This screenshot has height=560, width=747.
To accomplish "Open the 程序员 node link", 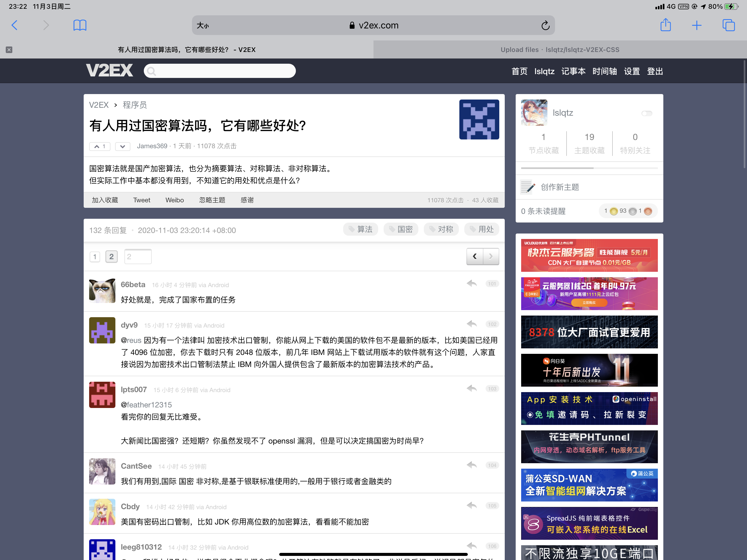I will 135,105.
